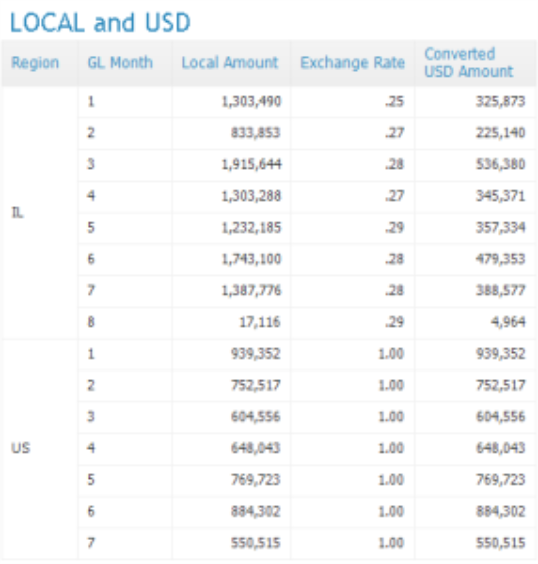Select the local amount 833,853 cell
Image resolution: width=538 pixels, height=564 pixels.
point(255,133)
